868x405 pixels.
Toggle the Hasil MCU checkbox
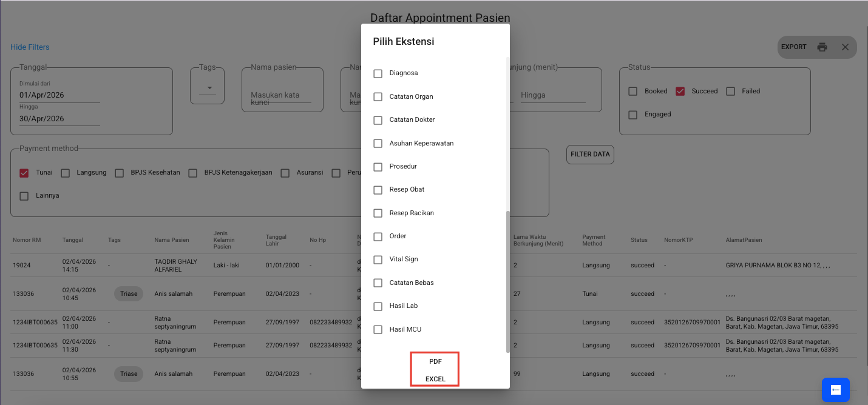(378, 330)
